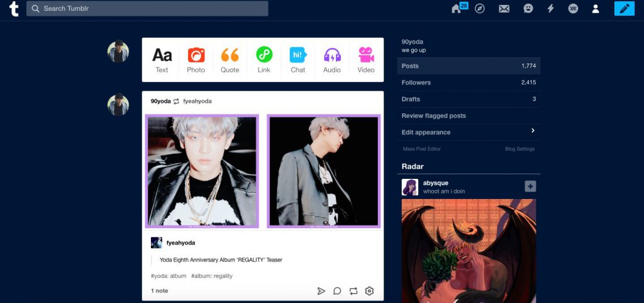
Task: Open the Messaging smiley icon
Action: 528,9
